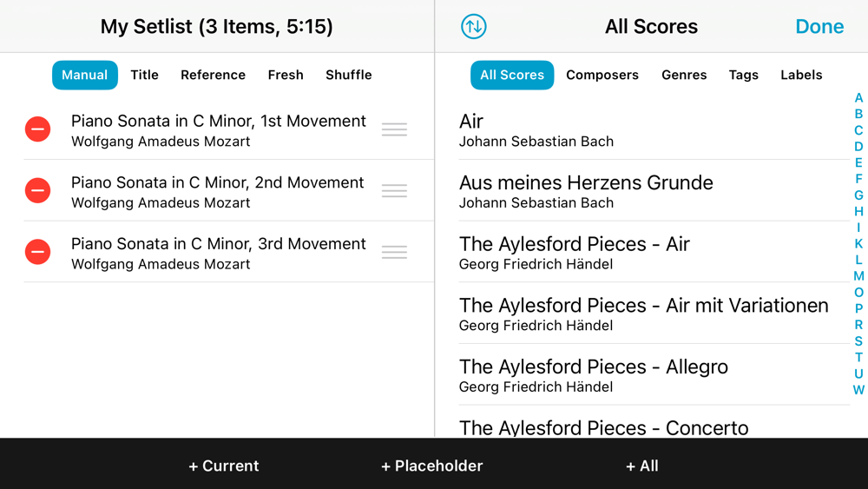Toggle sort direction with arrows icon
The height and width of the screenshot is (489, 868).
(474, 27)
